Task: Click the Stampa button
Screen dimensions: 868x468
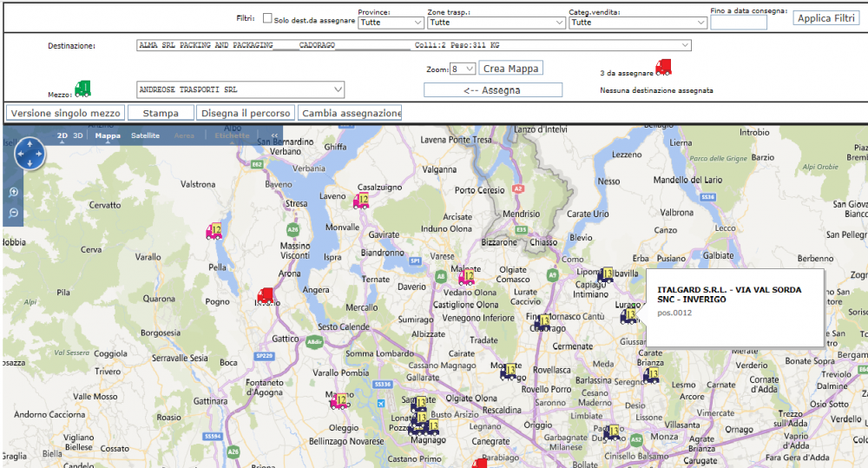Action: click(161, 113)
